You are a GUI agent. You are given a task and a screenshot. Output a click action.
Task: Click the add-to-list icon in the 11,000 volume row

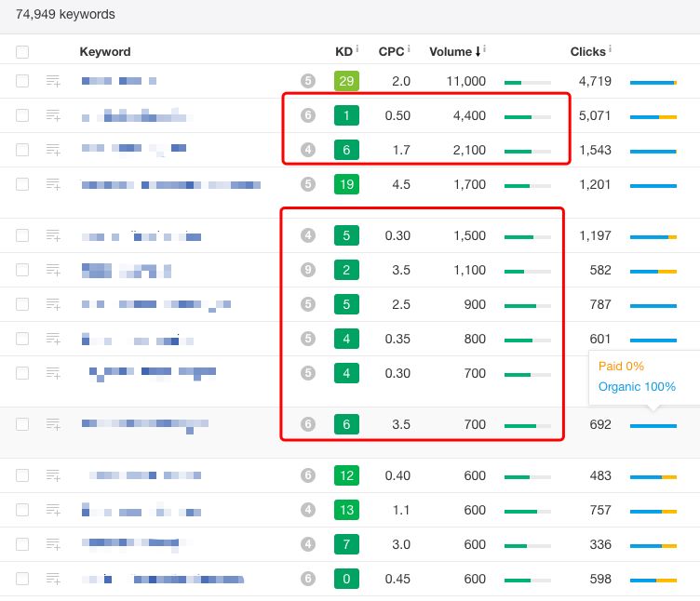coord(53,81)
